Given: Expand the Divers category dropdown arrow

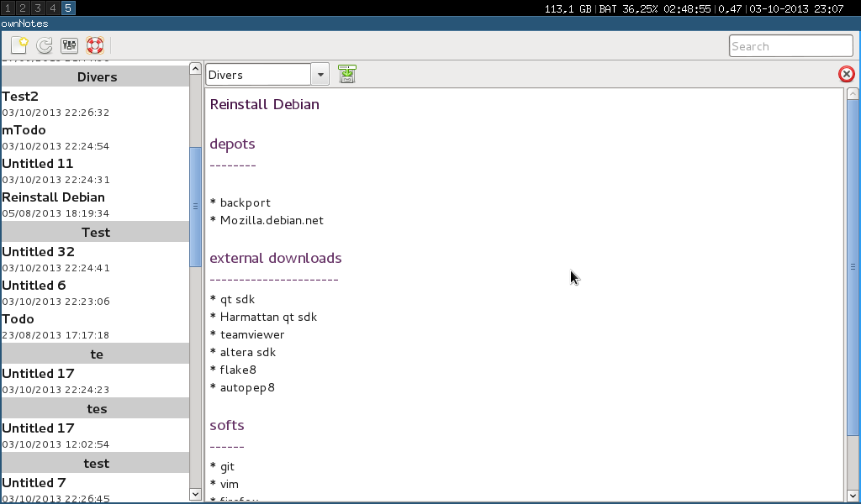Looking at the screenshot, I should tap(320, 75).
